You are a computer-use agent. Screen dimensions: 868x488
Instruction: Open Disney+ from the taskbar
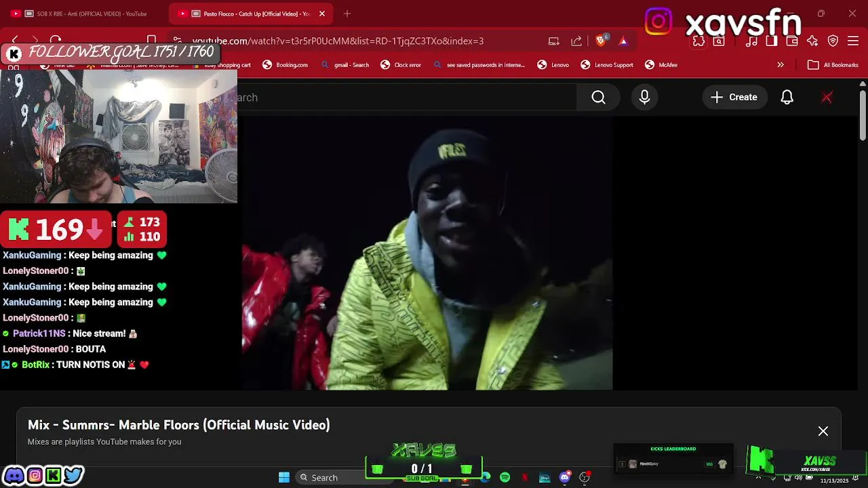pyautogui.click(x=545, y=477)
